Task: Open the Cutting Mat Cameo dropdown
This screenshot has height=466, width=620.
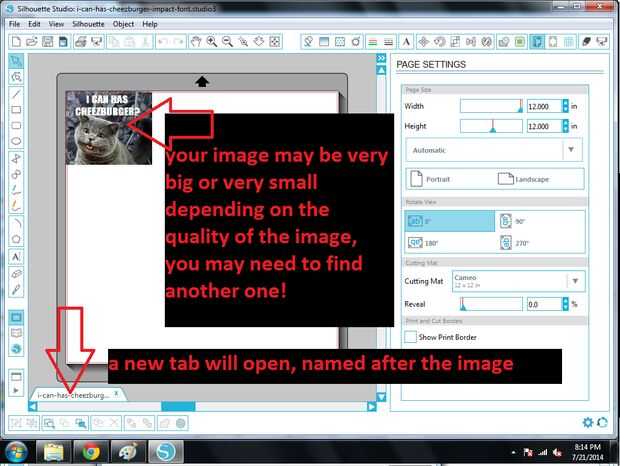Action: [x=518, y=281]
